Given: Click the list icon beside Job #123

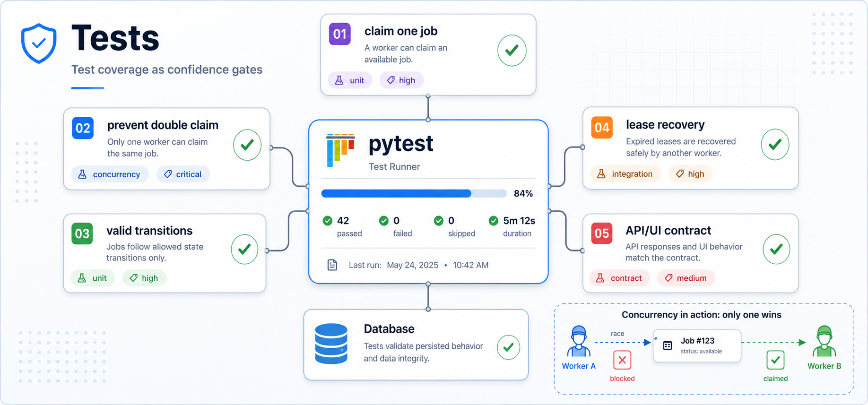Looking at the screenshot, I should tap(668, 345).
